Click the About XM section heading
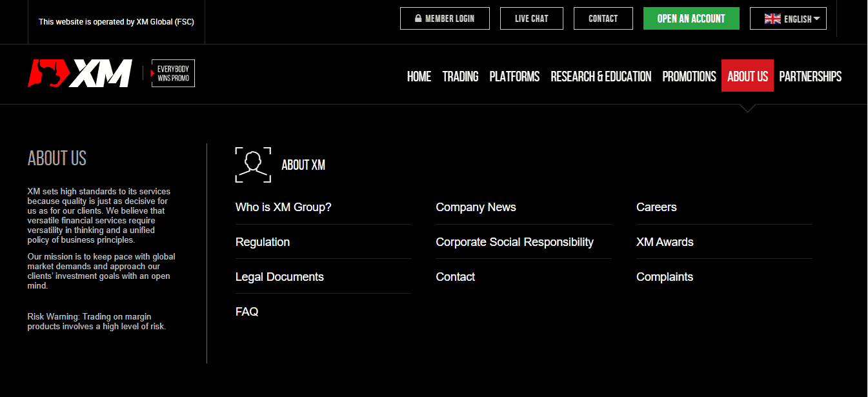Screen dimensions: 868x397 point(303,165)
